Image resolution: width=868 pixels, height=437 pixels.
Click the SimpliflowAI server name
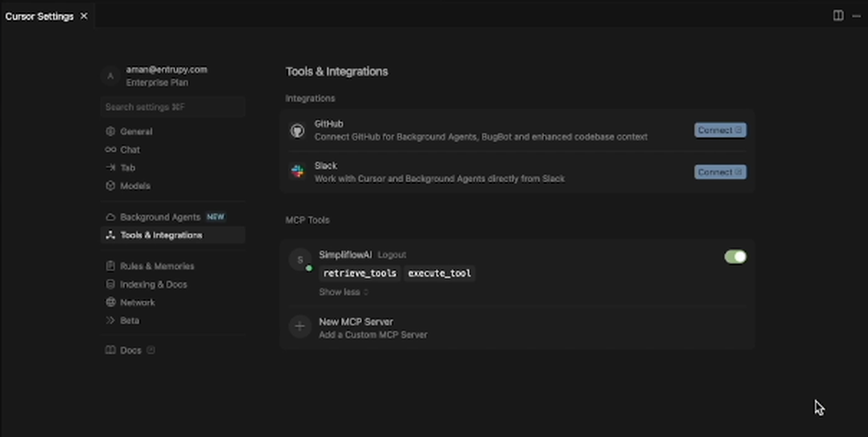(345, 255)
